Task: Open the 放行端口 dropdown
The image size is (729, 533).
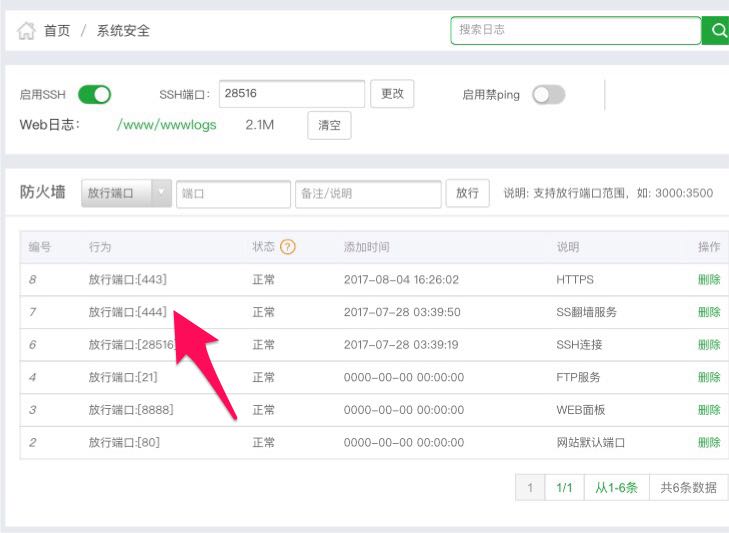Action: click(126, 194)
